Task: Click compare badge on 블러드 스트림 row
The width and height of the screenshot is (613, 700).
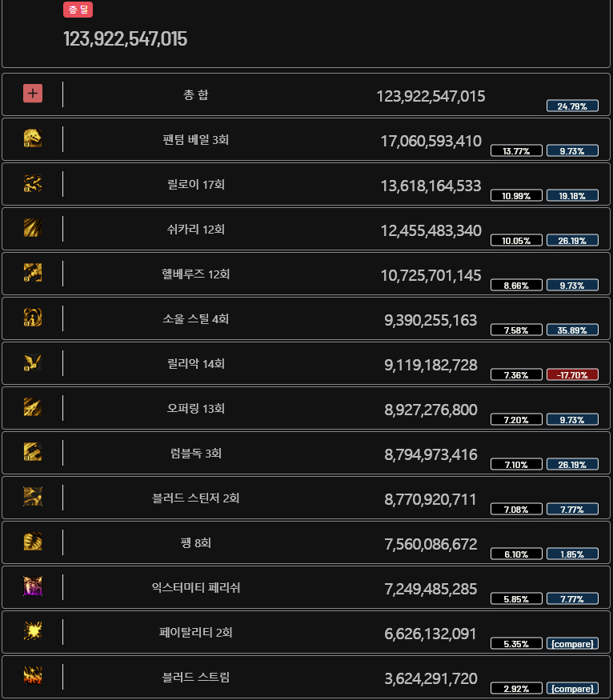Action: point(572,688)
